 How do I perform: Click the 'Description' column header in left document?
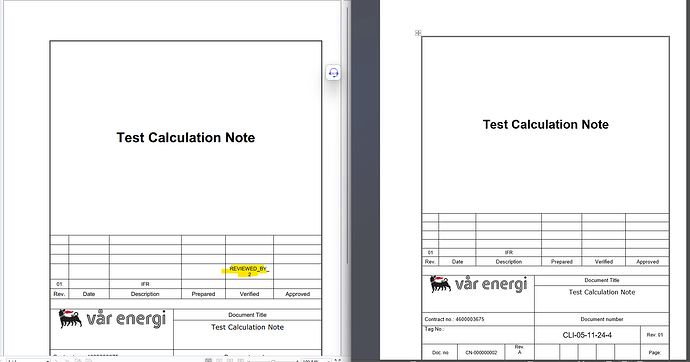145,294
